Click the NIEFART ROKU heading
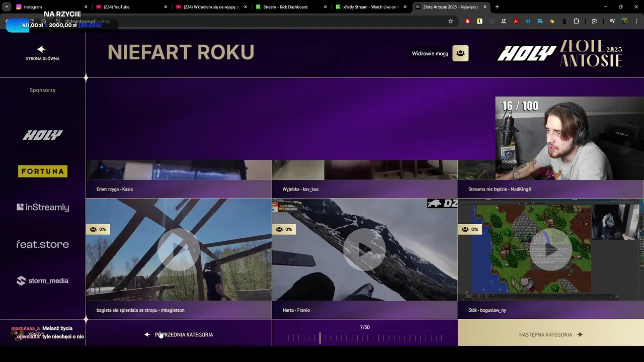The image size is (644, 362). pos(181,52)
